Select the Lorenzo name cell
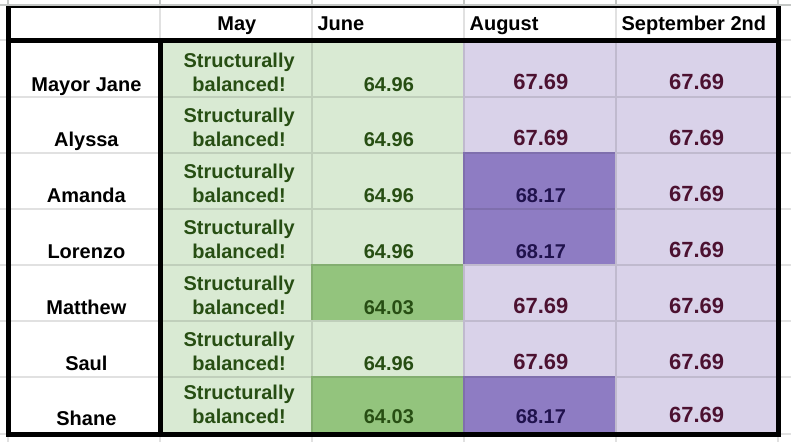791x442 pixels. click(x=86, y=251)
